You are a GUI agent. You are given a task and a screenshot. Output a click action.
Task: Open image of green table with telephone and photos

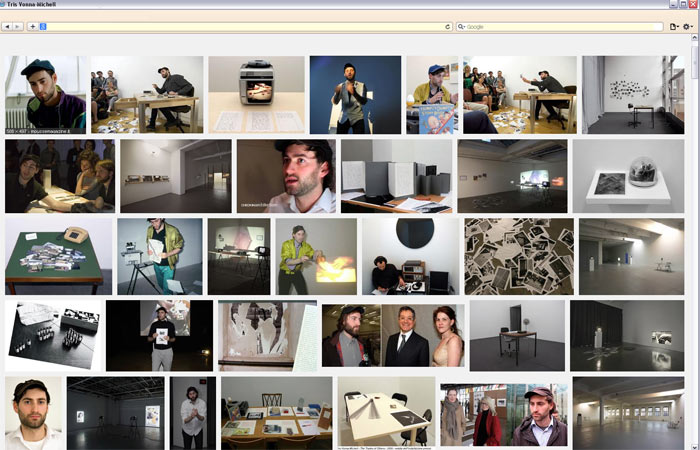[x=58, y=256]
